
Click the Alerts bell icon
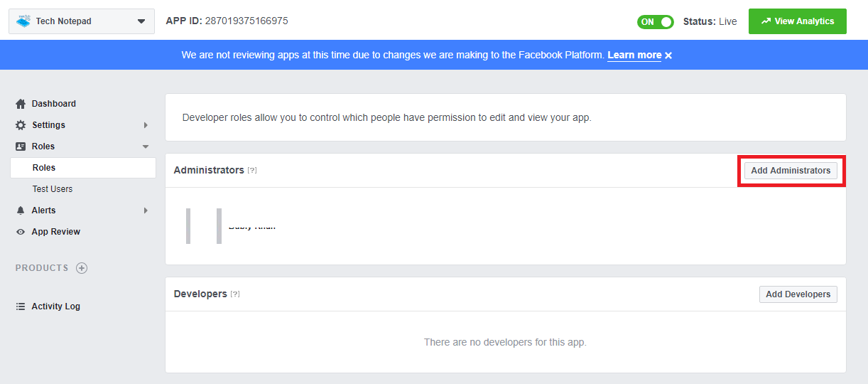pyautogui.click(x=21, y=210)
